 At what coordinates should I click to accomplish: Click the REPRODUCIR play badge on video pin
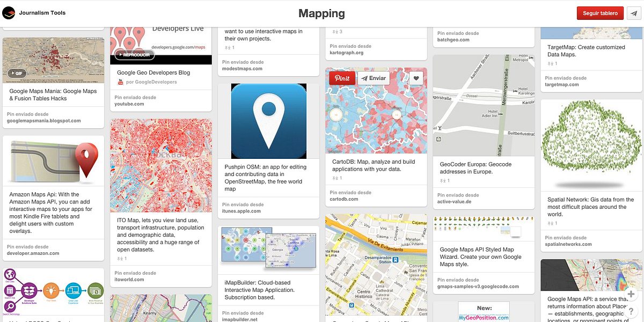tap(135, 55)
